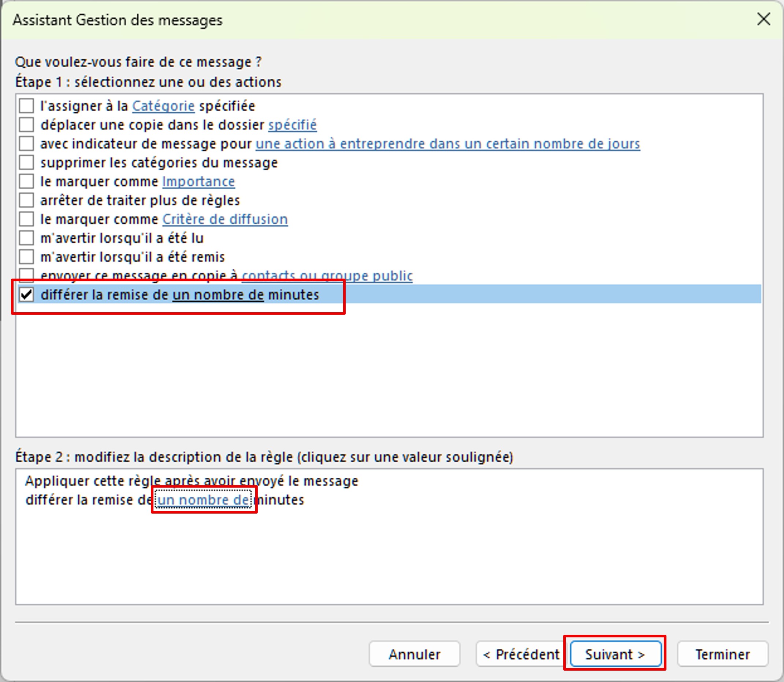The height and width of the screenshot is (682, 784).
Task: Check 'arrêter de traiter plus de règles'
Action: pyautogui.click(x=26, y=200)
